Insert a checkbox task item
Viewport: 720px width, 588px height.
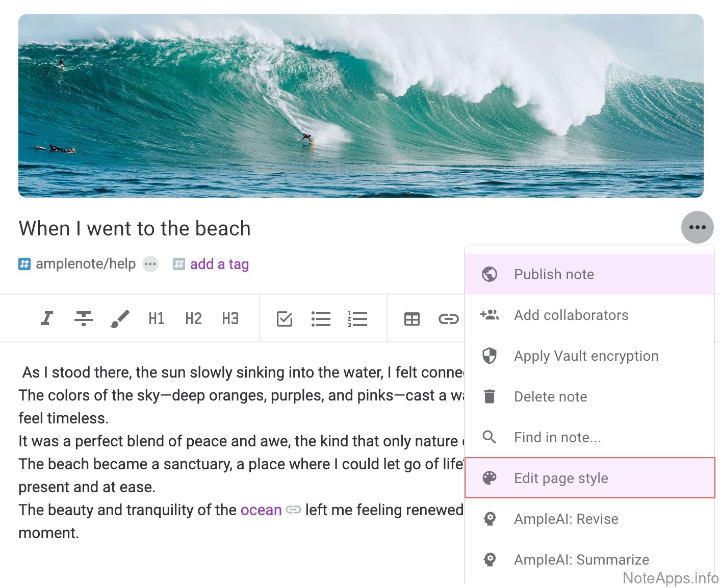[284, 319]
